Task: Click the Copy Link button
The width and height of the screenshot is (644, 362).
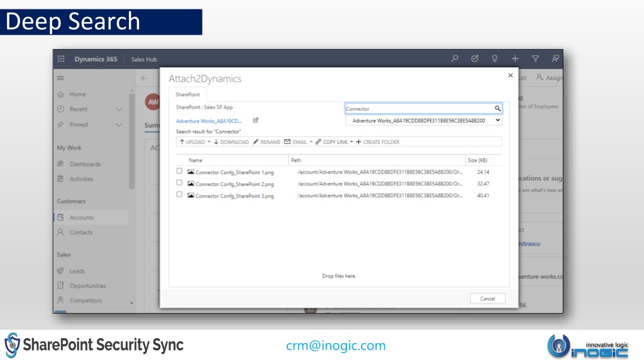Action: pos(331,142)
